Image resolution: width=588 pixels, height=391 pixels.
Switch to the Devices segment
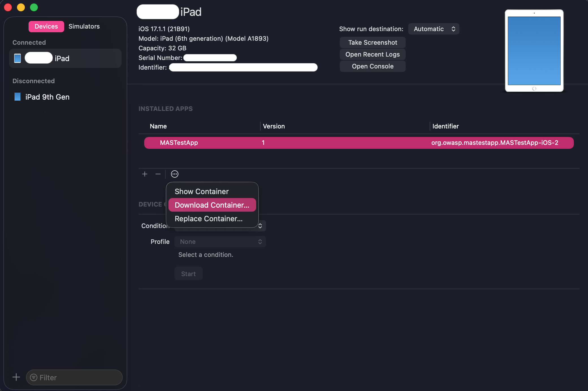(x=46, y=26)
